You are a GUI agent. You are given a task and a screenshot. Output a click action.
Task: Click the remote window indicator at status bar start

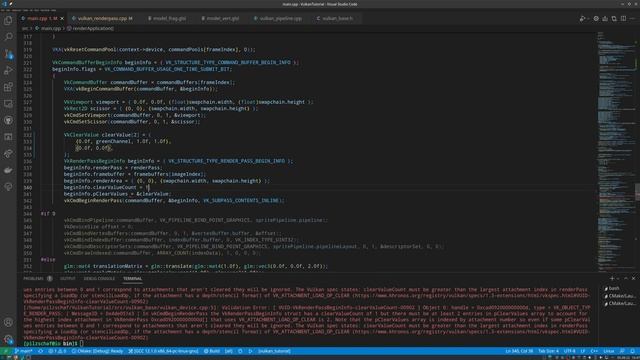[x=5, y=351]
